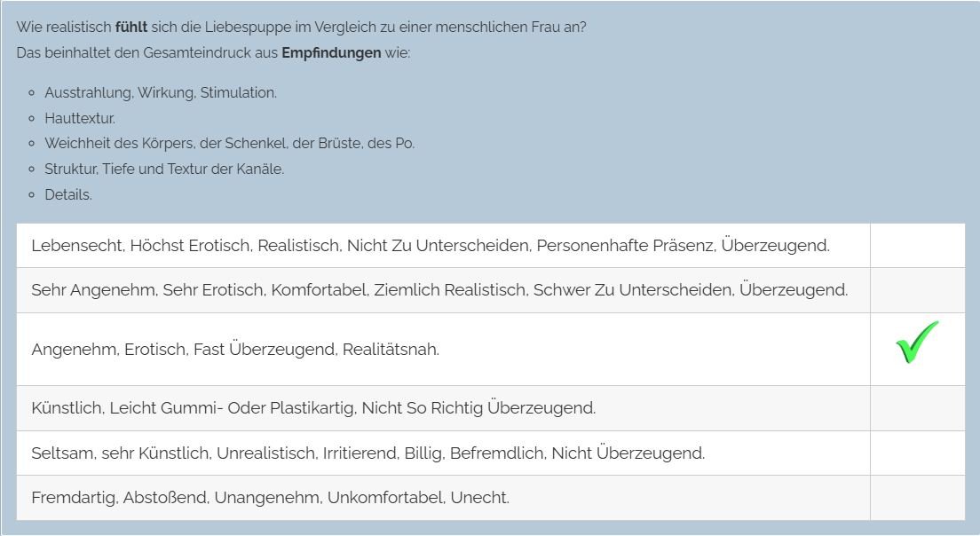Click the blue bar at the page bottom

click(x=490, y=531)
